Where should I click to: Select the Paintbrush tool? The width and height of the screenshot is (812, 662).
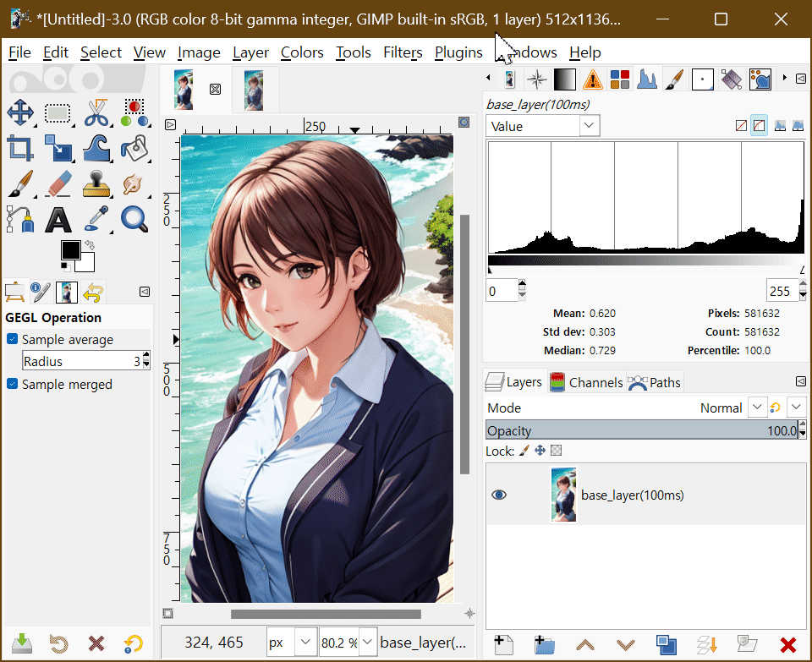pos(20,183)
